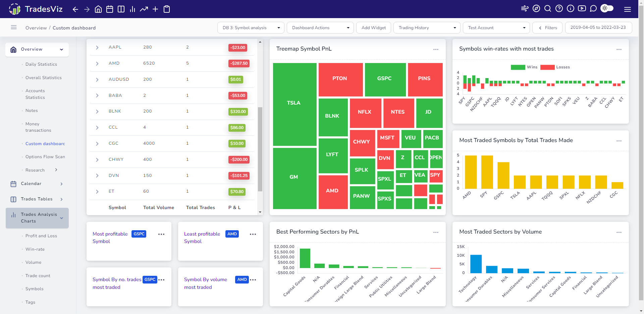644x314 pixels.
Task: Open search with the magnifier icon
Action: click(548, 9)
